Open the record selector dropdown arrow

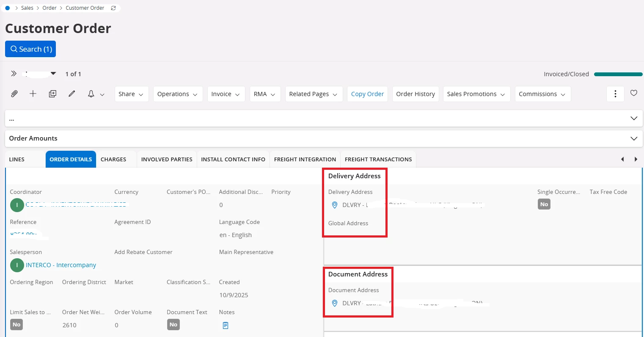pyautogui.click(x=53, y=74)
